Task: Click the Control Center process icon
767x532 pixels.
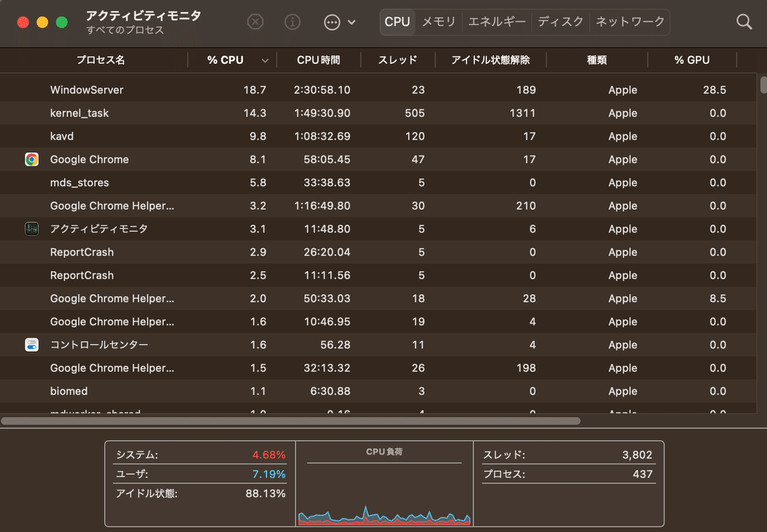Action: tap(31, 344)
